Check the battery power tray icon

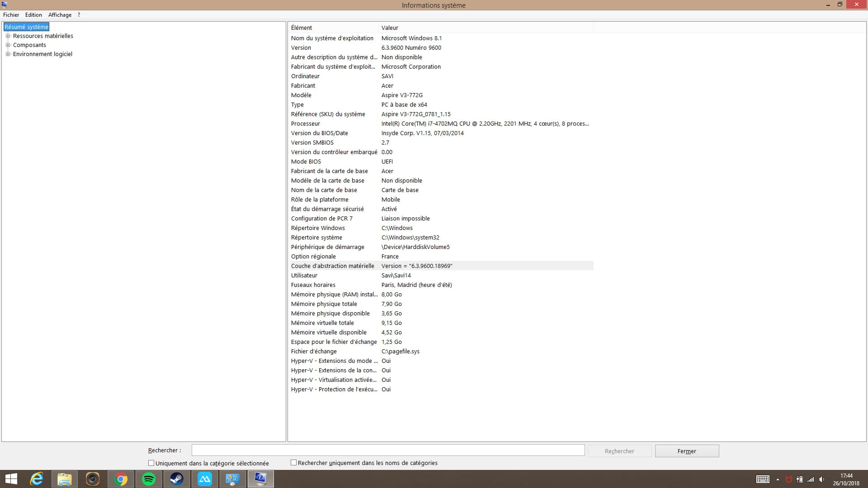(x=800, y=479)
